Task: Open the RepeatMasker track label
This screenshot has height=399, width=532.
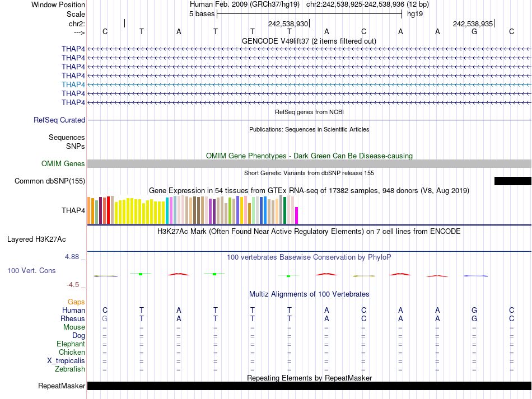Action: coord(62,386)
